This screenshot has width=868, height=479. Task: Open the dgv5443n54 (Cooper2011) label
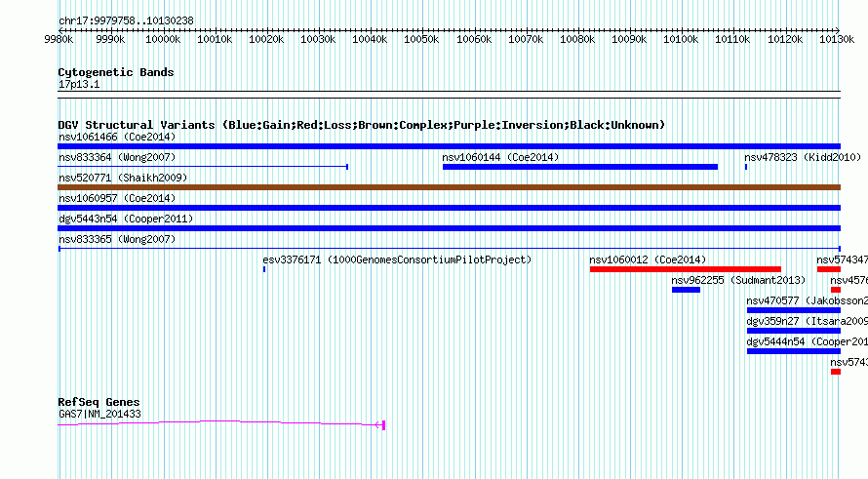click(126, 219)
